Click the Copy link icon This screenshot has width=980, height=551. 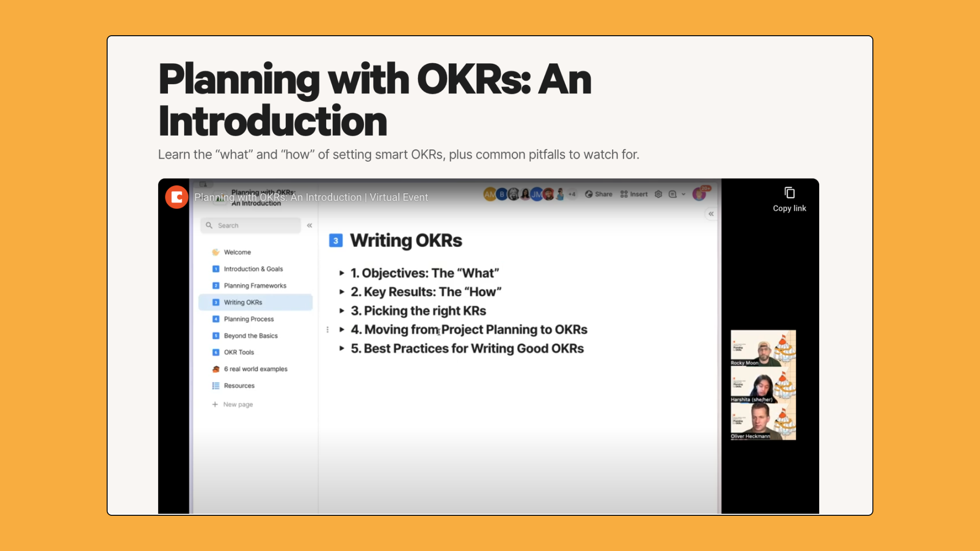[x=789, y=193]
